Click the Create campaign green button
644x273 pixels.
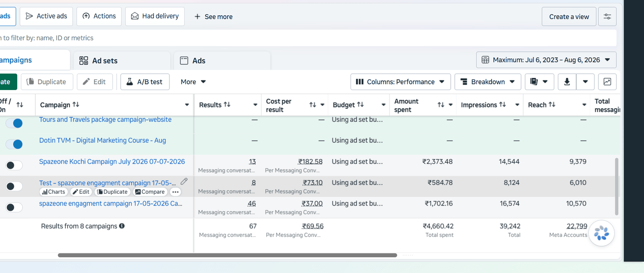tap(8, 82)
